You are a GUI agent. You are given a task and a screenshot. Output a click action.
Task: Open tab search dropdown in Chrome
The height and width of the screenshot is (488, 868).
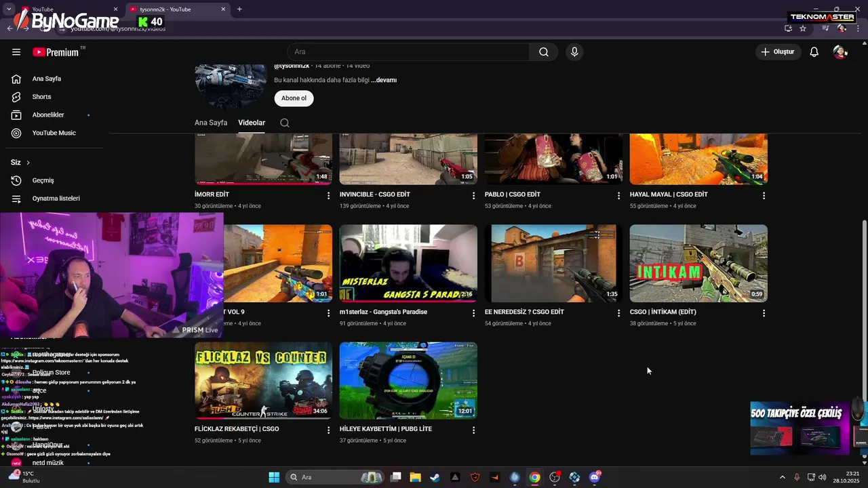(9, 9)
